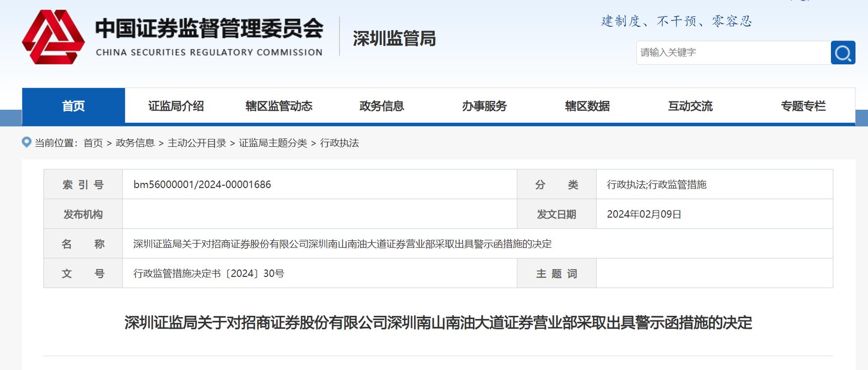This screenshot has height=370, width=868.
Task: Open the 证监局介绍 menu item
Action: pyautogui.click(x=176, y=106)
